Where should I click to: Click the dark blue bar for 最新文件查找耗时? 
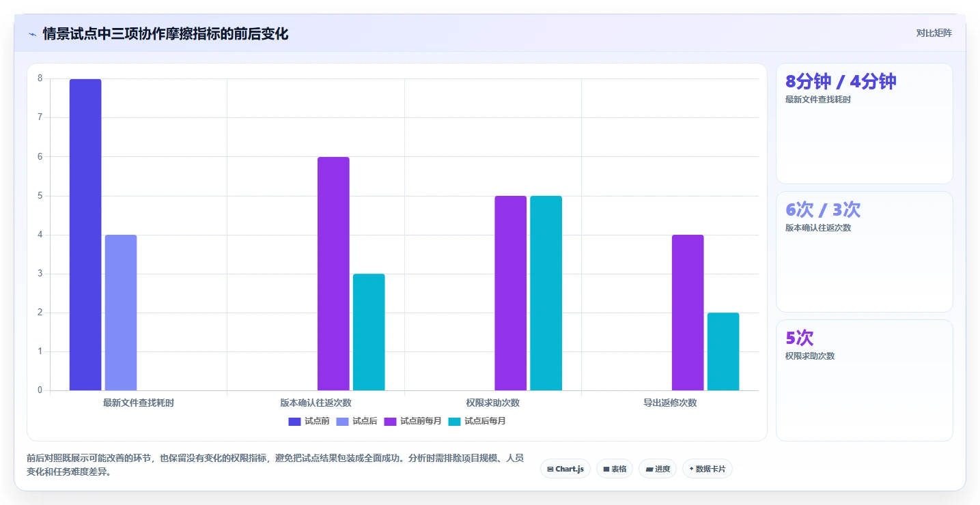tap(85, 235)
